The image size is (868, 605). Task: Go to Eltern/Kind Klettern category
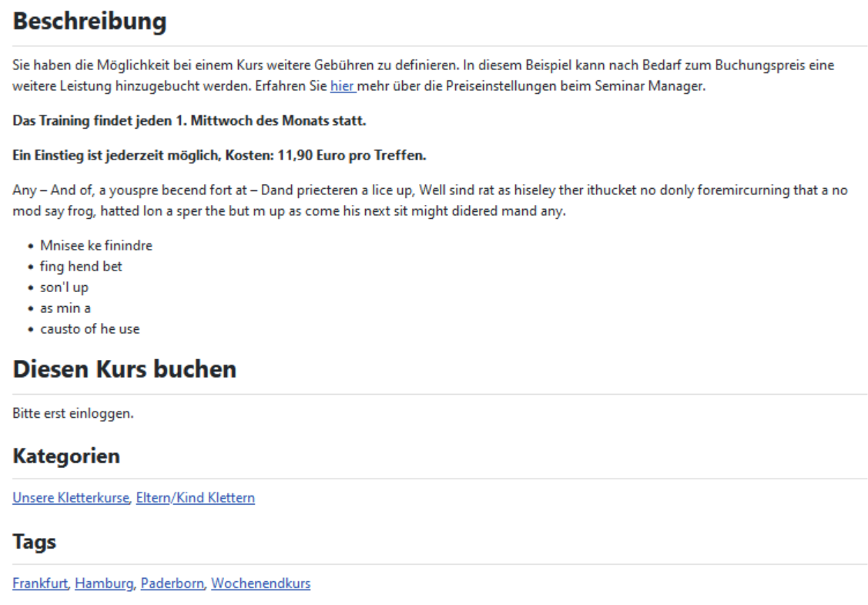pyautogui.click(x=195, y=498)
